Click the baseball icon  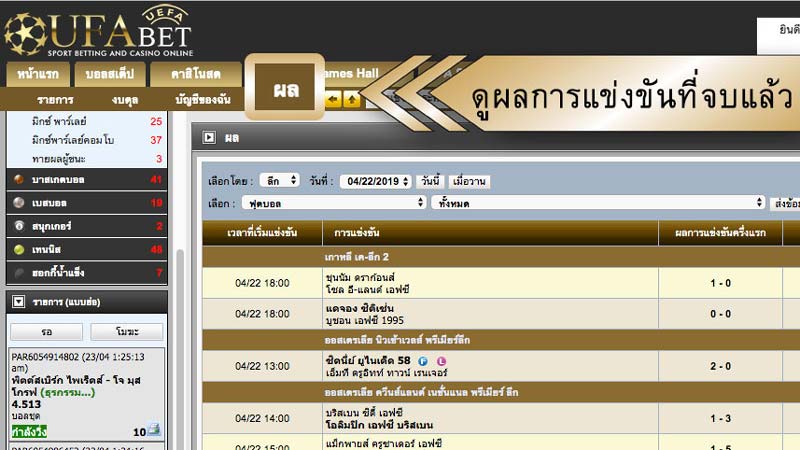click(19, 203)
